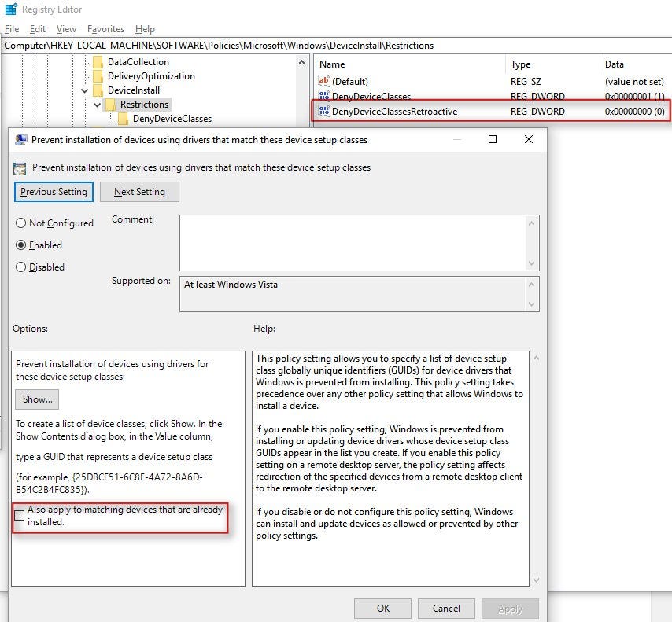
Task: Click the Restrictions folder icon
Action: click(x=111, y=105)
